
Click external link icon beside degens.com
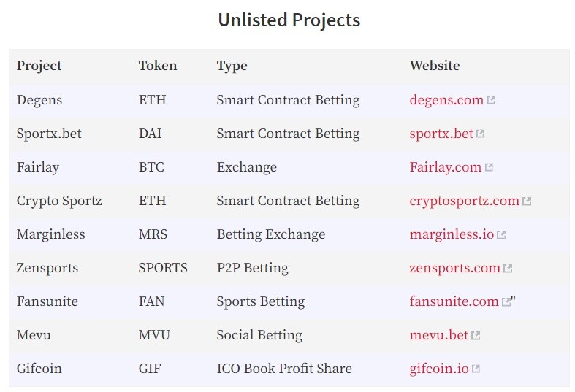click(491, 100)
